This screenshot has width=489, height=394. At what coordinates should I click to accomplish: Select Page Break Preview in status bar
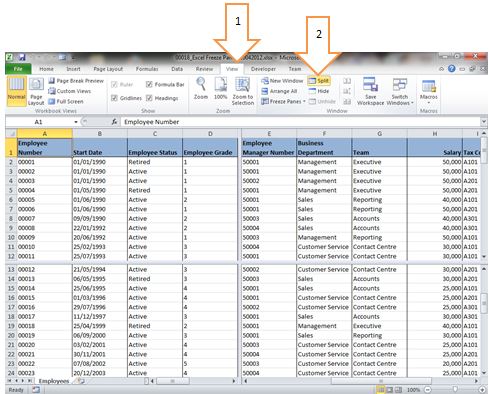point(398,389)
